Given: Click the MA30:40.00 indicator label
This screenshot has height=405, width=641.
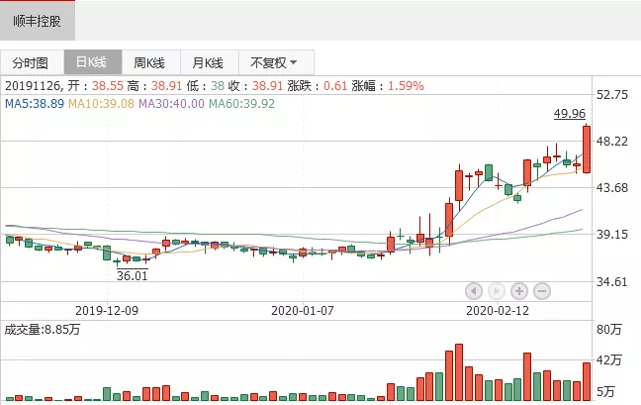Looking at the screenshot, I should click(171, 103).
